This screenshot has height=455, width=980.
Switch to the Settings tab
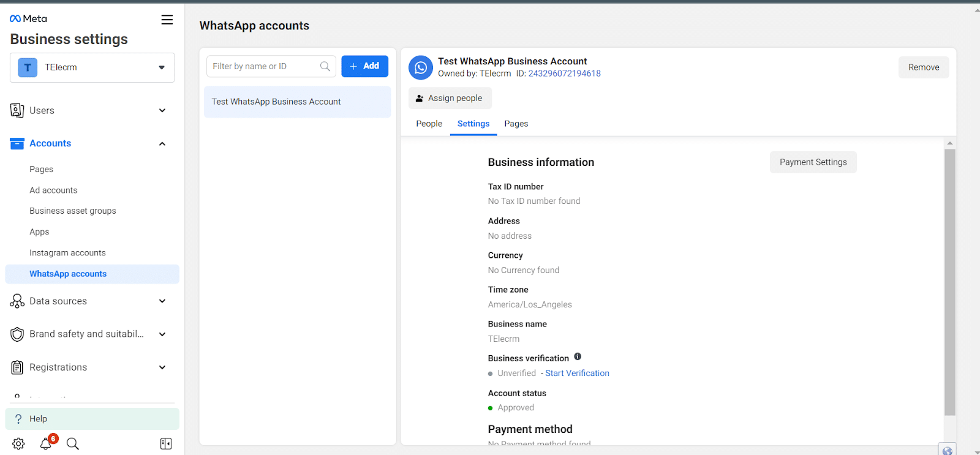click(x=473, y=124)
